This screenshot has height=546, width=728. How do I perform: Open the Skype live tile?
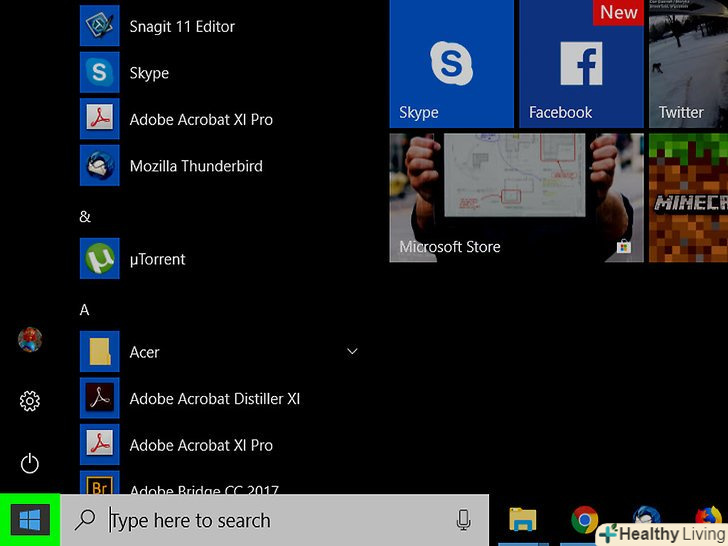pos(450,64)
